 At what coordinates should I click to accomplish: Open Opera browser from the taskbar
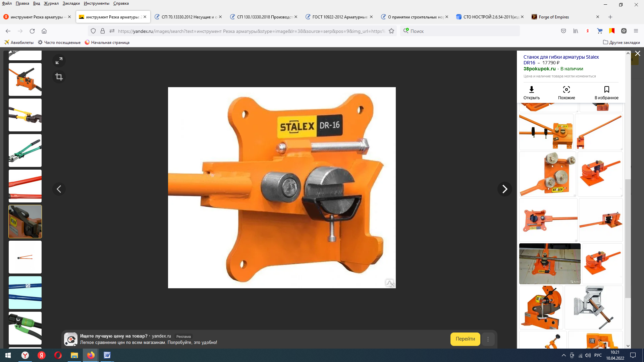tap(58, 355)
